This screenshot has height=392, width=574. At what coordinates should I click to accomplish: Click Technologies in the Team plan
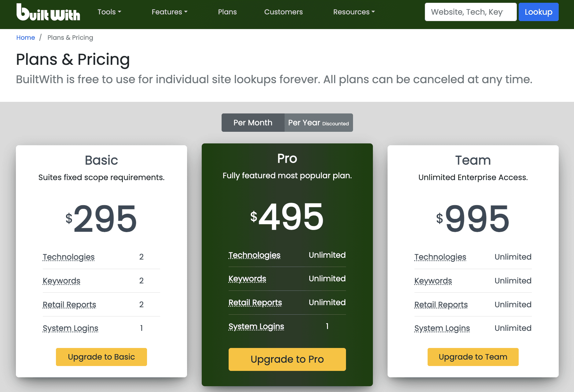point(440,257)
